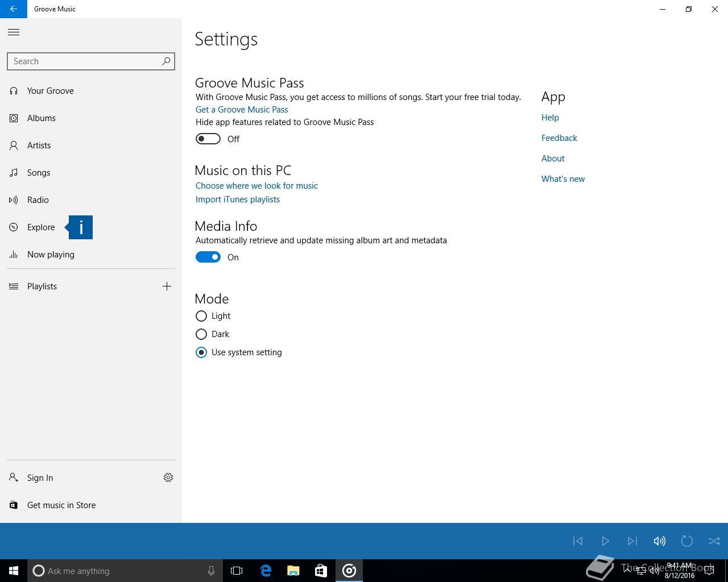Open the Feedback link
The image size is (728, 582).
559,138
